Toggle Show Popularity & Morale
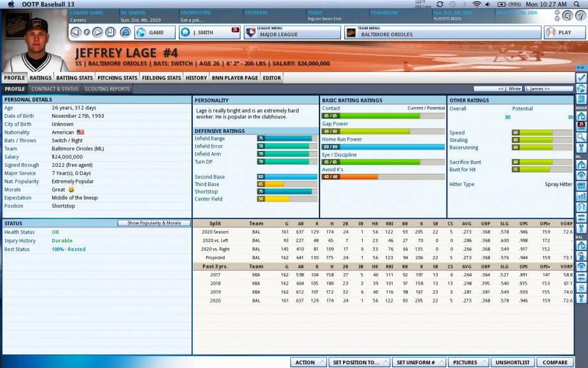The height and width of the screenshot is (368, 588). pyautogui.click(x=154, y=223)
